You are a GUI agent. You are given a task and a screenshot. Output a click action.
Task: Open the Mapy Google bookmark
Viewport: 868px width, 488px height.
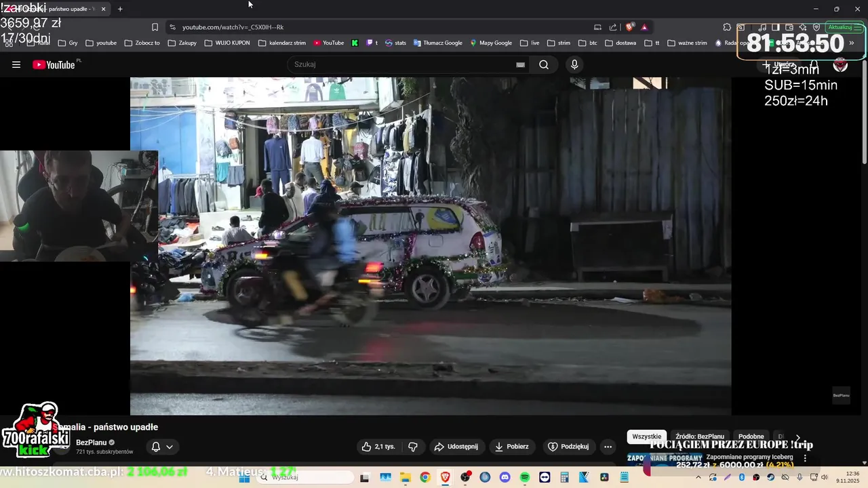[x=491, y=43]
